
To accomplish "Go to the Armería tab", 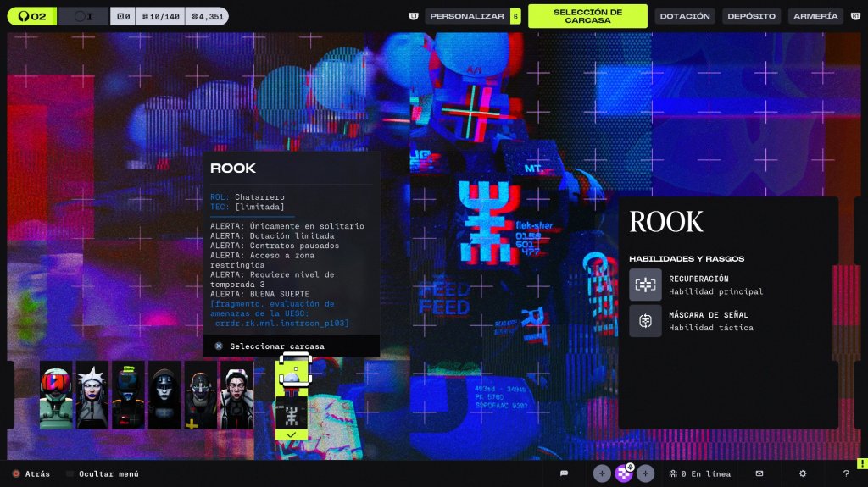I will coord(815,16).
